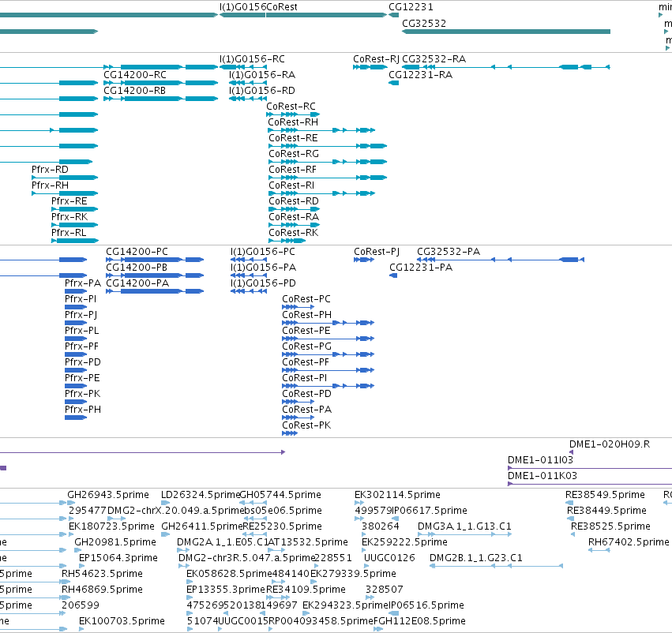Click the CoRest-RH transcript label
Image resolution: width=672 pixels, height=633 pixels.
pos(293,122)
